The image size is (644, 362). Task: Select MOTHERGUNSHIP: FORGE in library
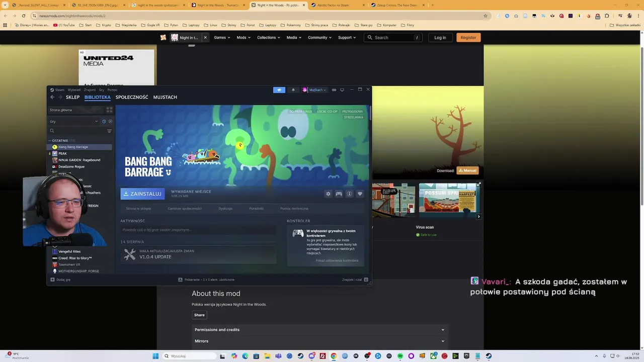(x=79, y=271)
